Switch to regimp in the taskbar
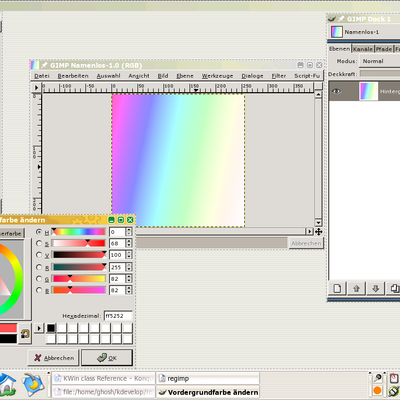 point(208,378)
